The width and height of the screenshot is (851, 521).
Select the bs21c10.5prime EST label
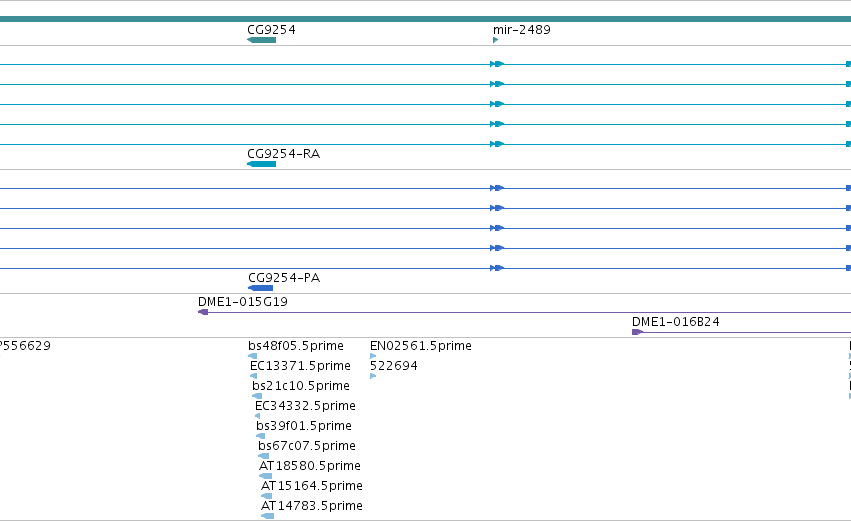pos(301,386)
